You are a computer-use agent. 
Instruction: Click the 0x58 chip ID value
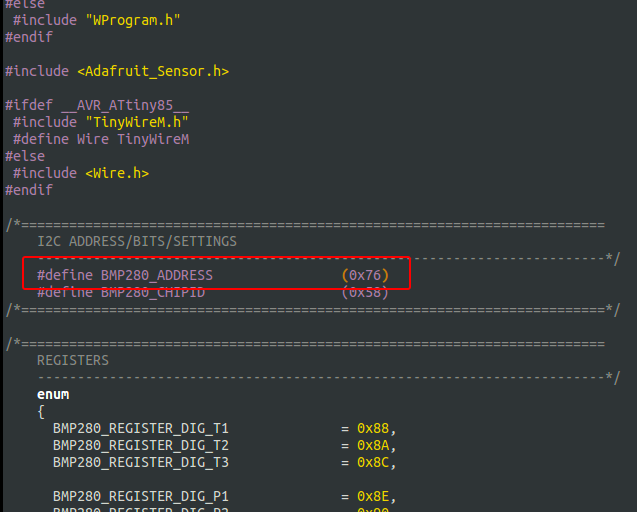365,292
